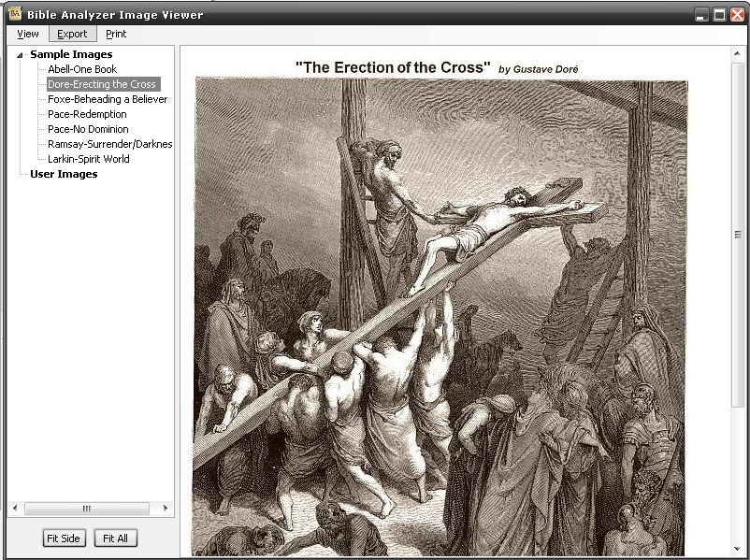Open Foxe-Beheading a Believer image
The image size is (750, 560).
pos(108,99)
